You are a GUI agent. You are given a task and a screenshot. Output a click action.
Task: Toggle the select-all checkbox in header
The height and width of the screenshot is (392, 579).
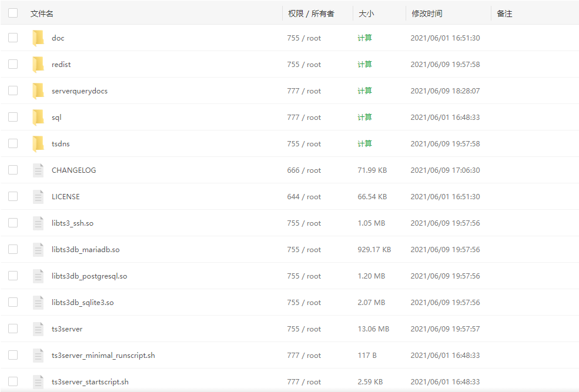click(13, 13)
